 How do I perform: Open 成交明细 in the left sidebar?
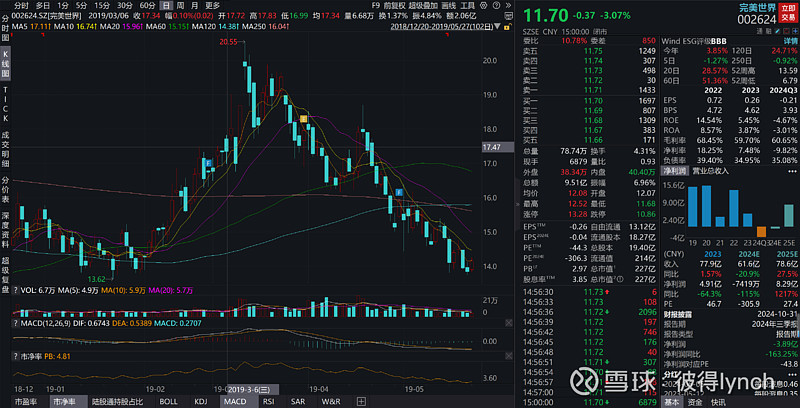pyautogui.click(x=6, y=149)
